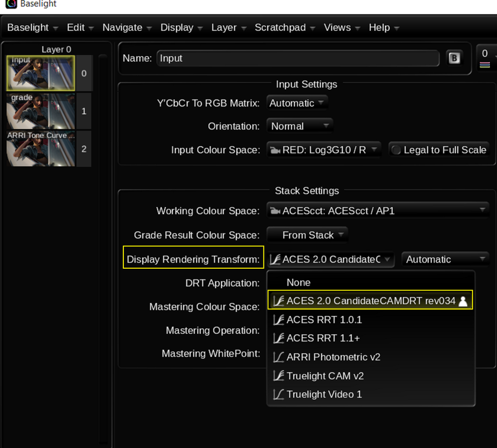Select ACES RRT 1.1+ option
The width and height of the screenshot is (497, 448).
point(371,338)
